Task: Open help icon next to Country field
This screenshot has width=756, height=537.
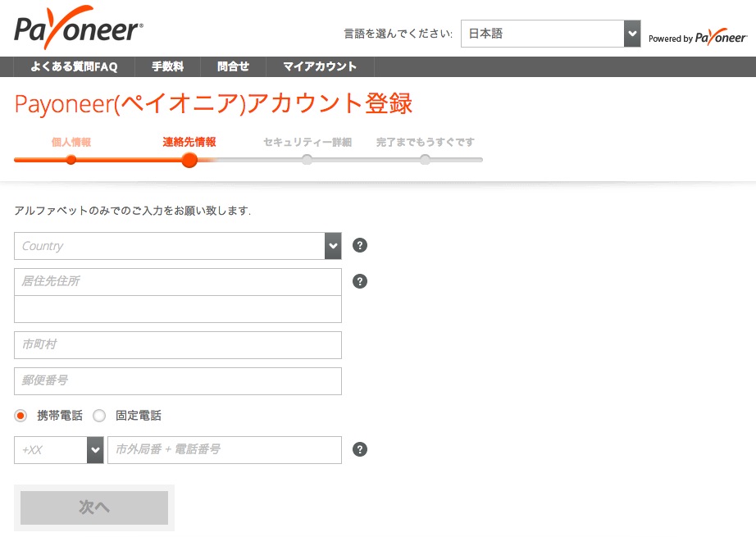Action: 360,245
